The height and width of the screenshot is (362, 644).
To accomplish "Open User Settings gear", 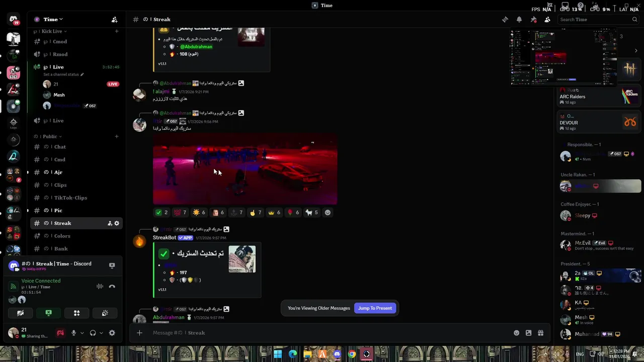I will coord(112,333).
